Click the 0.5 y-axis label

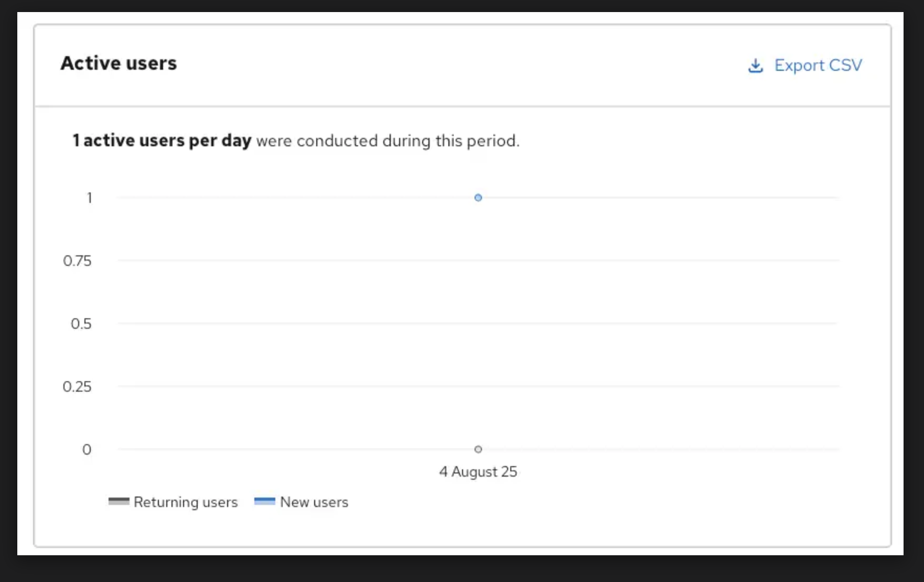(81, 324)
